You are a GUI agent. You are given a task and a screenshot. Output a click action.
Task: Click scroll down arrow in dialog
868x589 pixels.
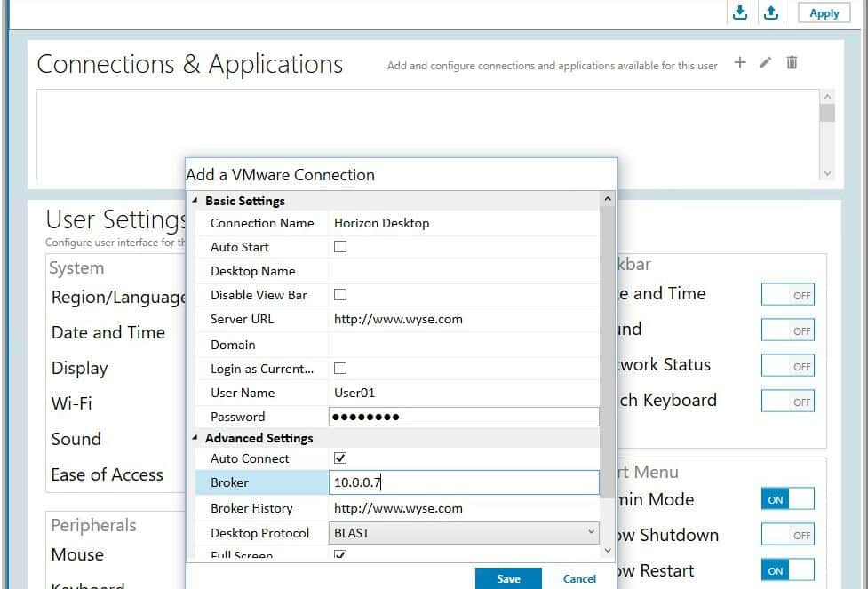click(608, 550)
